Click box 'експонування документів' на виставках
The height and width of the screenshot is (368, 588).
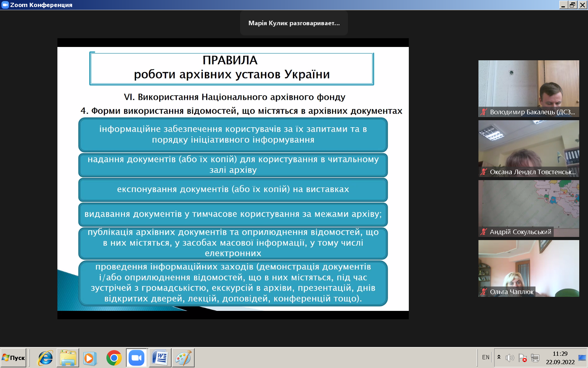[x=233, y=190]
